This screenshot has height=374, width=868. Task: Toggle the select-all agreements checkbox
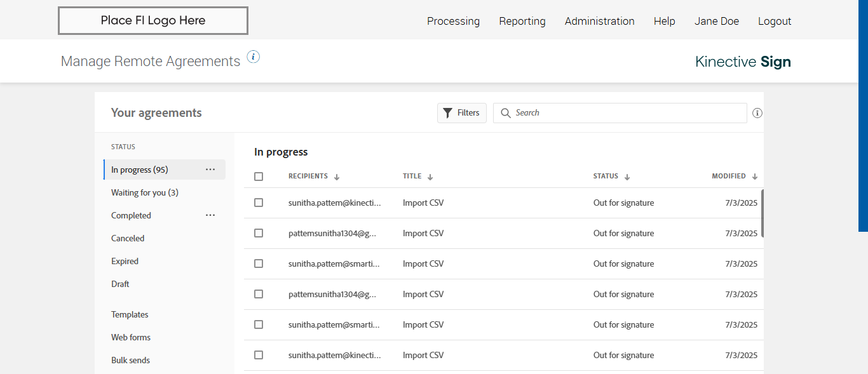pyautogui.click(x=259, y=177)
